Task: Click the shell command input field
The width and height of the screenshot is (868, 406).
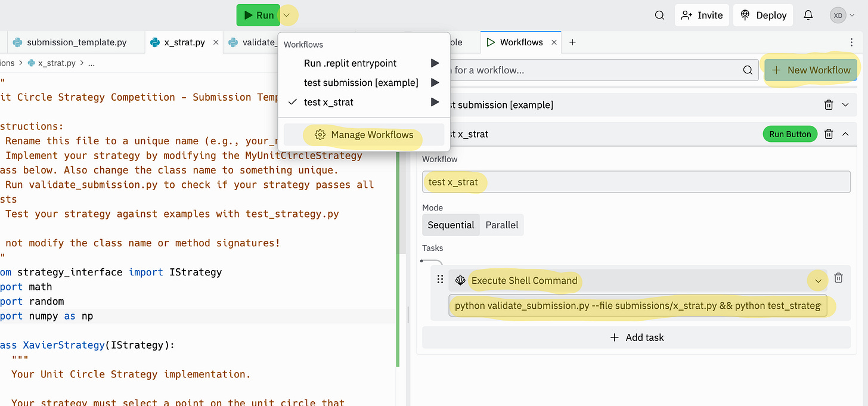Action: [x=638, y=305]
